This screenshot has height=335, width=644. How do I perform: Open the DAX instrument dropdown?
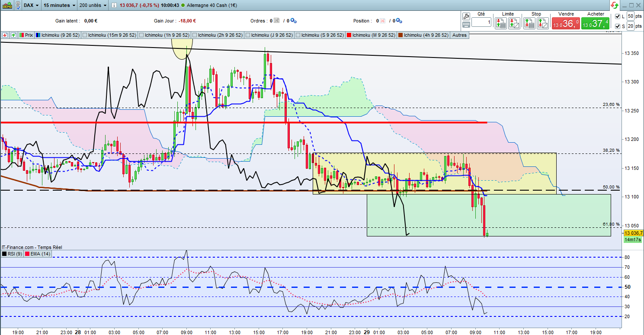(x=32, y=6)
